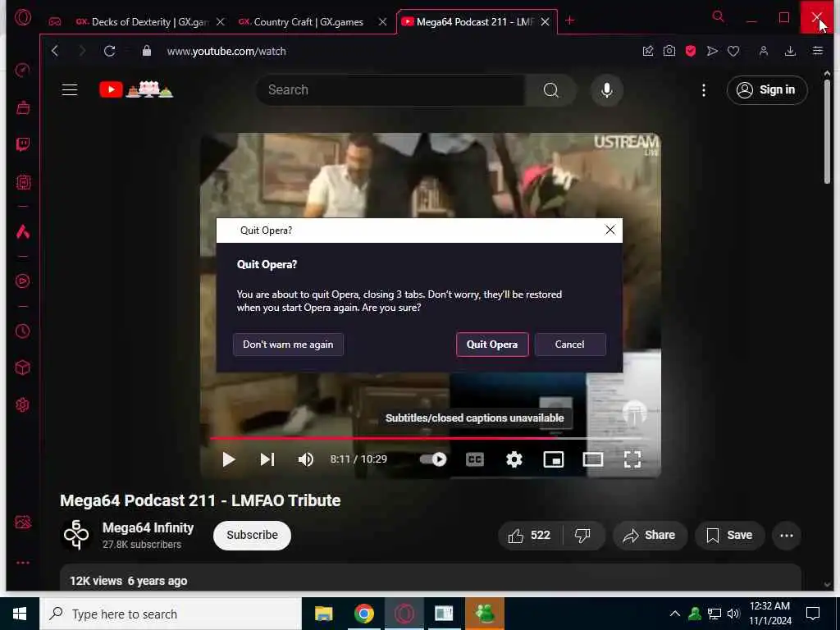Click the YouTube search magnifier button
This screenshot has height=630, width=840.
pyautogui.click(x=550, y=90)
